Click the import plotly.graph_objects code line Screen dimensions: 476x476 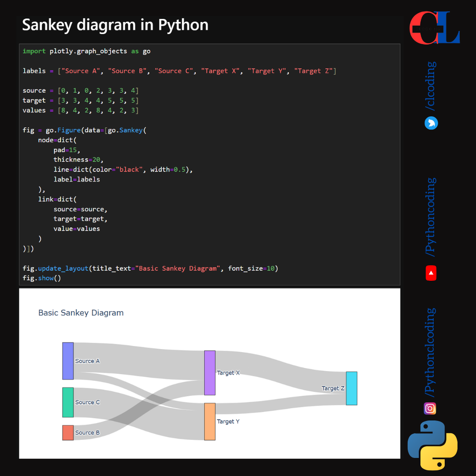pos(86,51)
